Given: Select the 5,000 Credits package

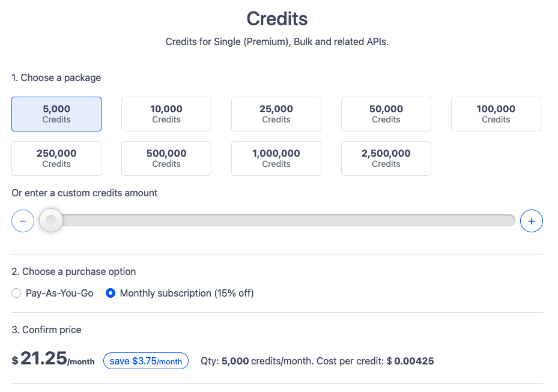Looking at the screenshot, I should tap(56, 114).
